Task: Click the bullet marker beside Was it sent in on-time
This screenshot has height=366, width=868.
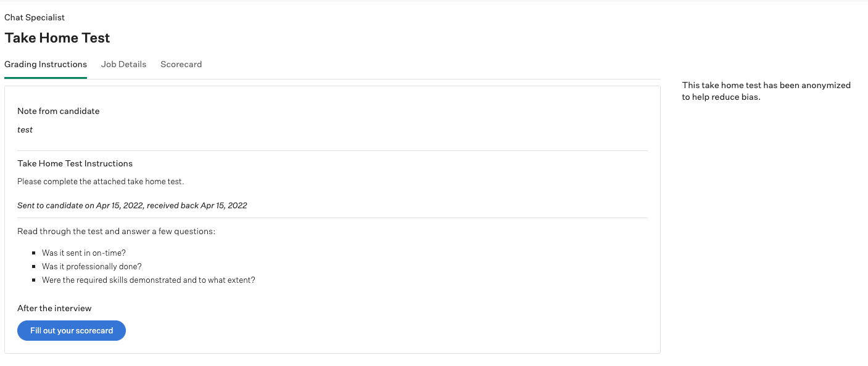Action: tap(34, 253)
